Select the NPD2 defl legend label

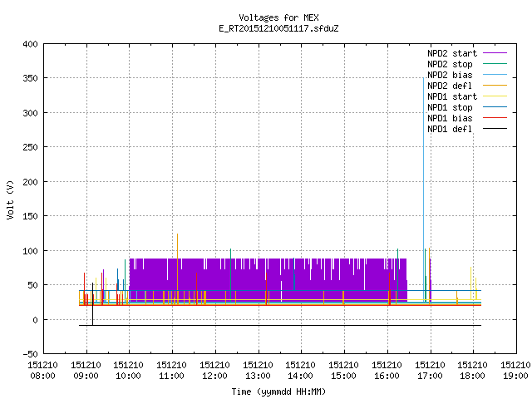pos(449,86)
